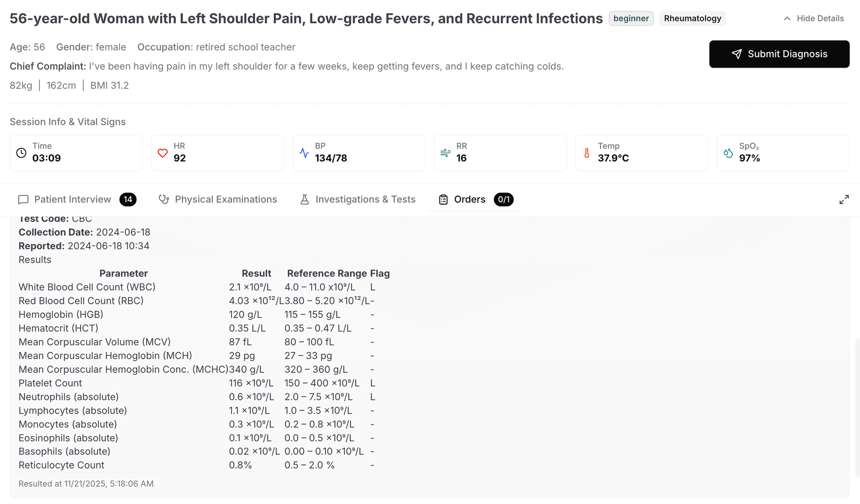Click the paper plane icon on Submit
The height and width of the screenshot is (504, 860).
point(737,54)
